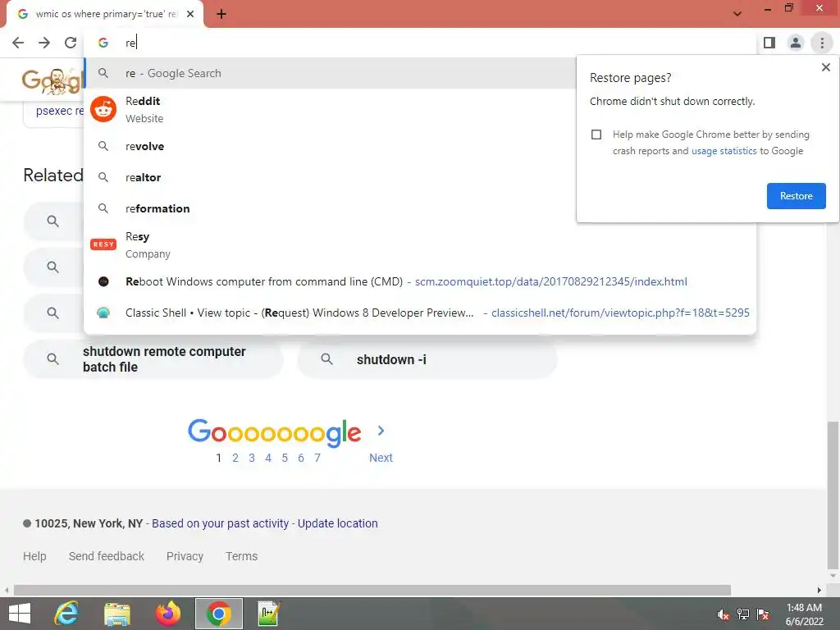Click the Chrome taskbar icon
This screenshot has width=840, height=630.
point(218,614)
